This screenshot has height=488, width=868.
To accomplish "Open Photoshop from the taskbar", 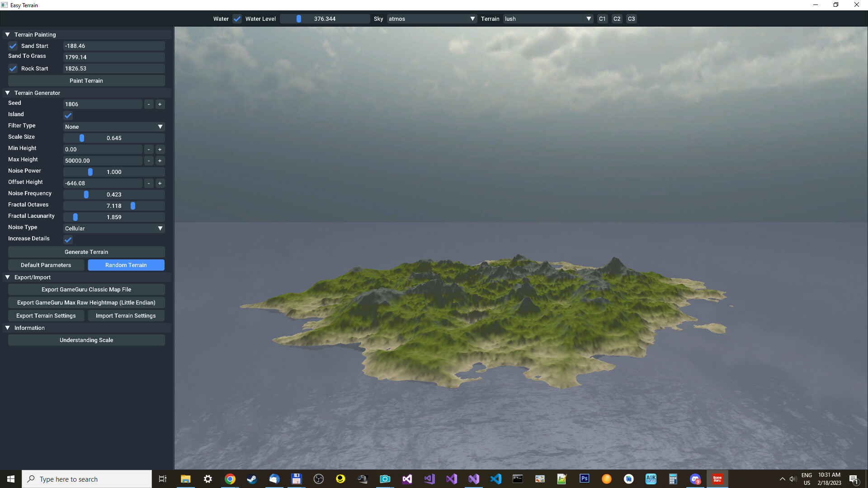I will (585, 479).
